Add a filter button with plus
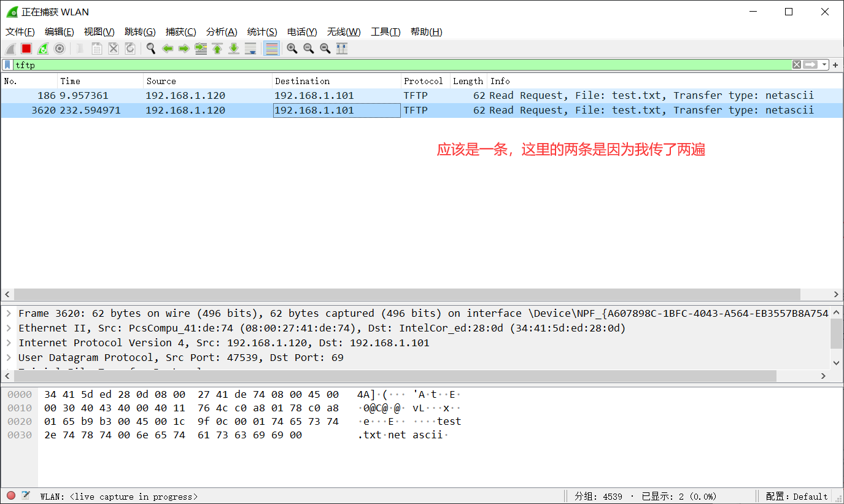Image resolution: width=844 pixels, height=504 pixels. [835, 64]
